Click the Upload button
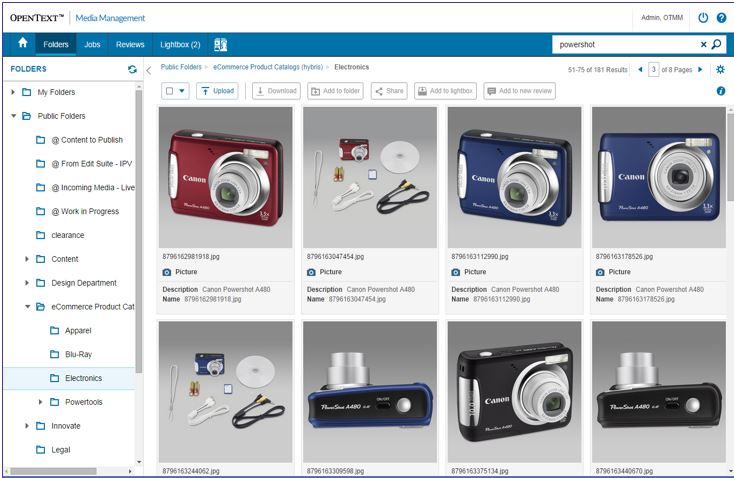 pyautogui.click(x=217, y=91)
